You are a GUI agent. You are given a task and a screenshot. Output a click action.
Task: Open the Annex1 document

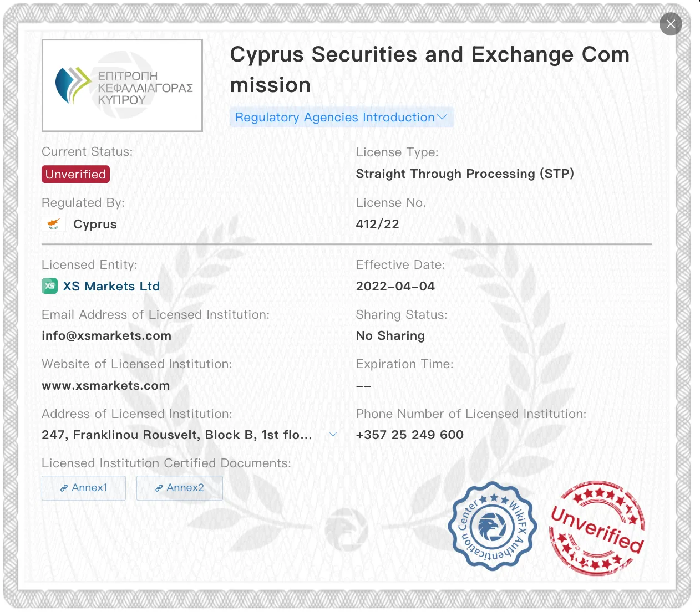coord(84,488)
